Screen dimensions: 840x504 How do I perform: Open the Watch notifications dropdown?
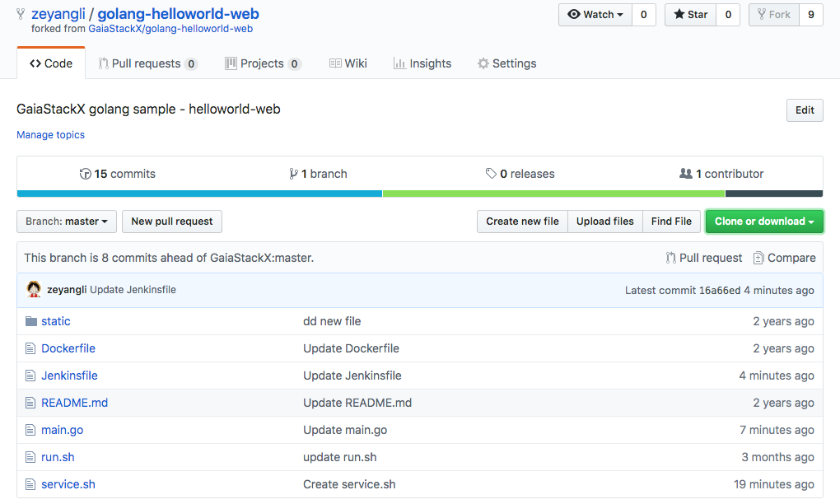(595, 15)
